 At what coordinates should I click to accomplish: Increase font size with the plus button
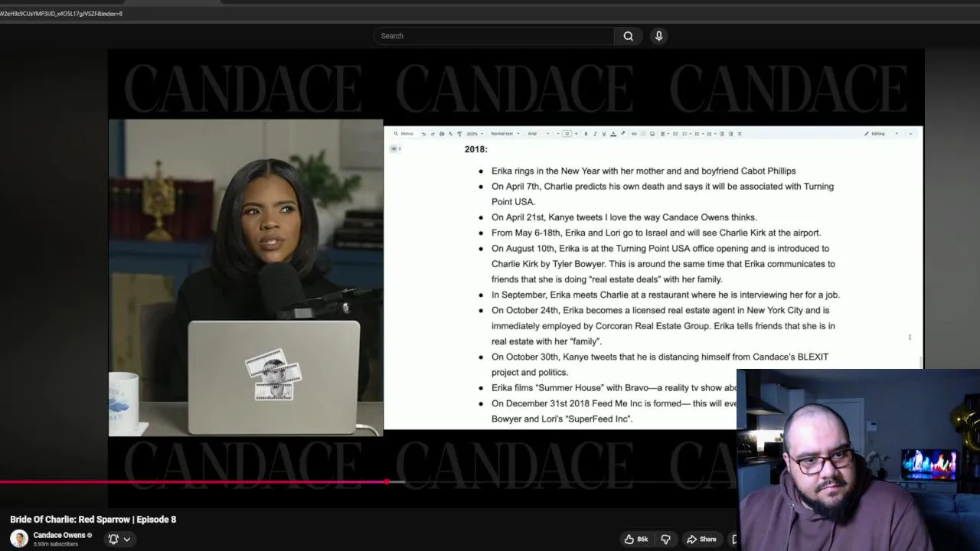click(x=576, y=134)
